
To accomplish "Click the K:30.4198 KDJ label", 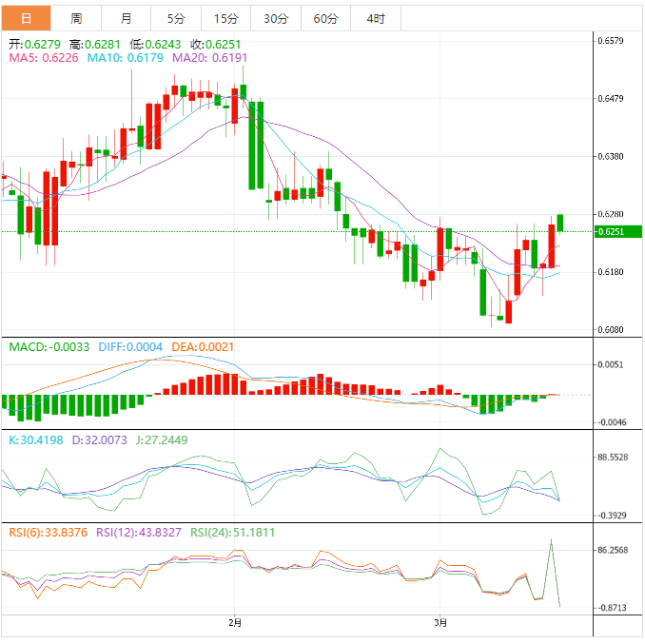I will click(36, 440).
